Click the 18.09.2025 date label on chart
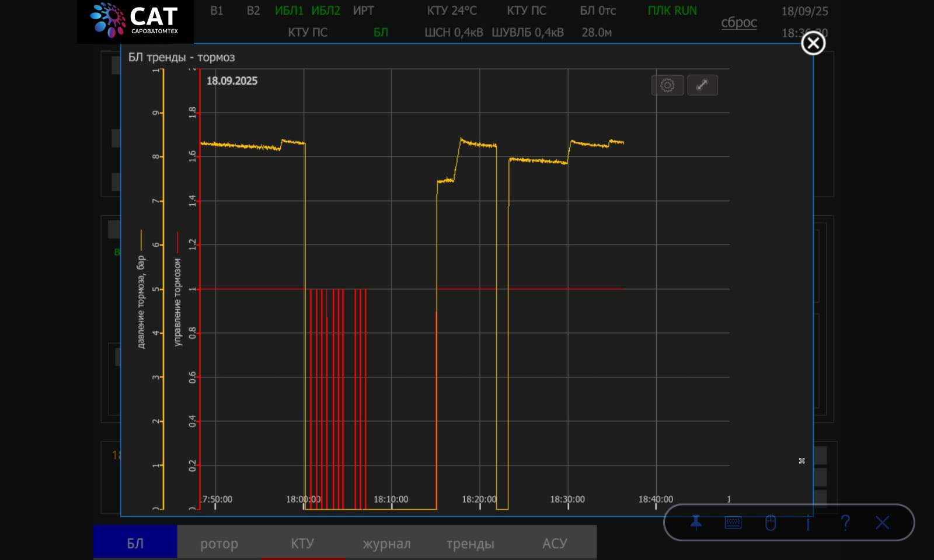Screen dimensions: 934x560 click(232, 81)
